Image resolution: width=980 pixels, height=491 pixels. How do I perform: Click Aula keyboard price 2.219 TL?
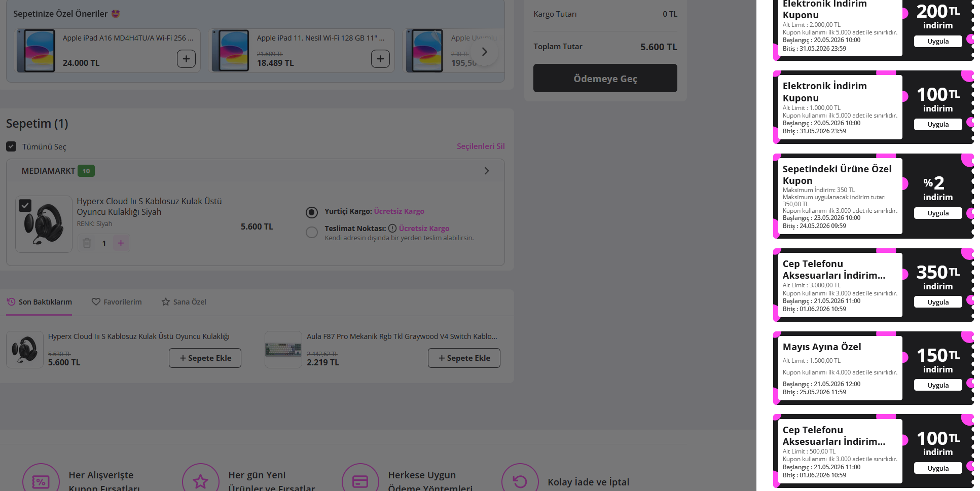coord(323,362)
